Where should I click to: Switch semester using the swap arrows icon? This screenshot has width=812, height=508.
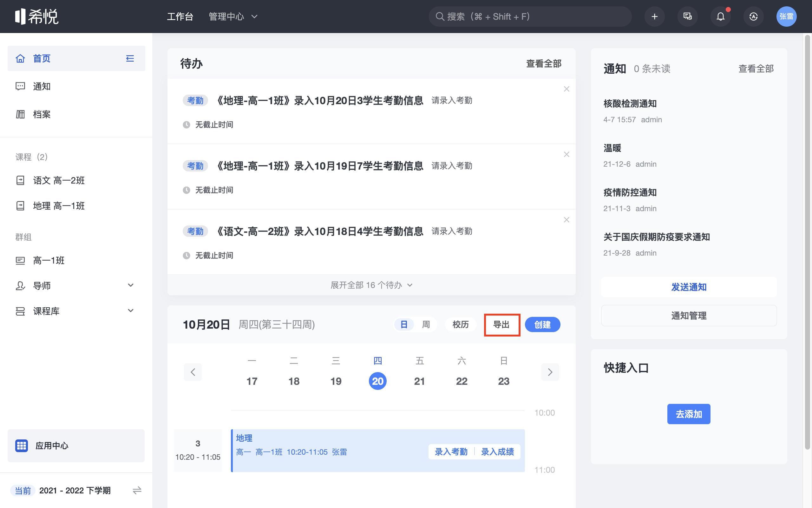click(137, 491)
